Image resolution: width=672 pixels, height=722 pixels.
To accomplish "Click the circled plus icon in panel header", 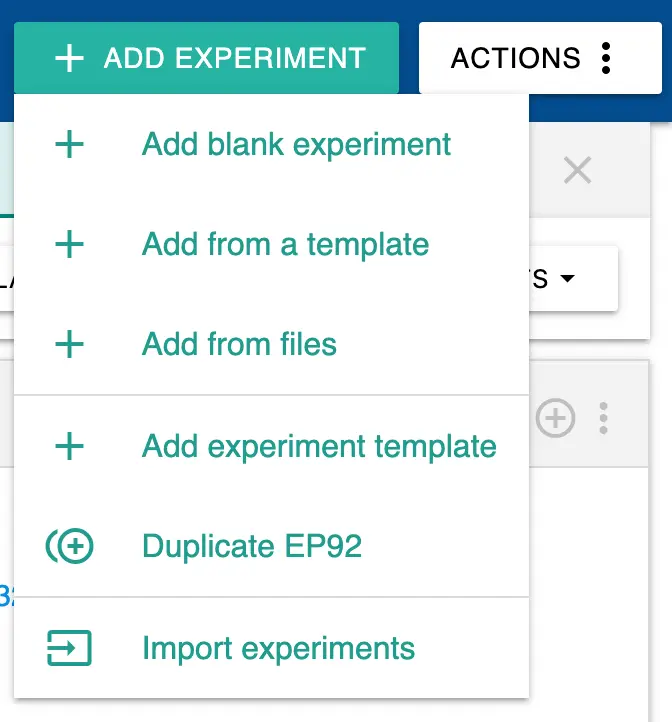I will tap(555, 418).
